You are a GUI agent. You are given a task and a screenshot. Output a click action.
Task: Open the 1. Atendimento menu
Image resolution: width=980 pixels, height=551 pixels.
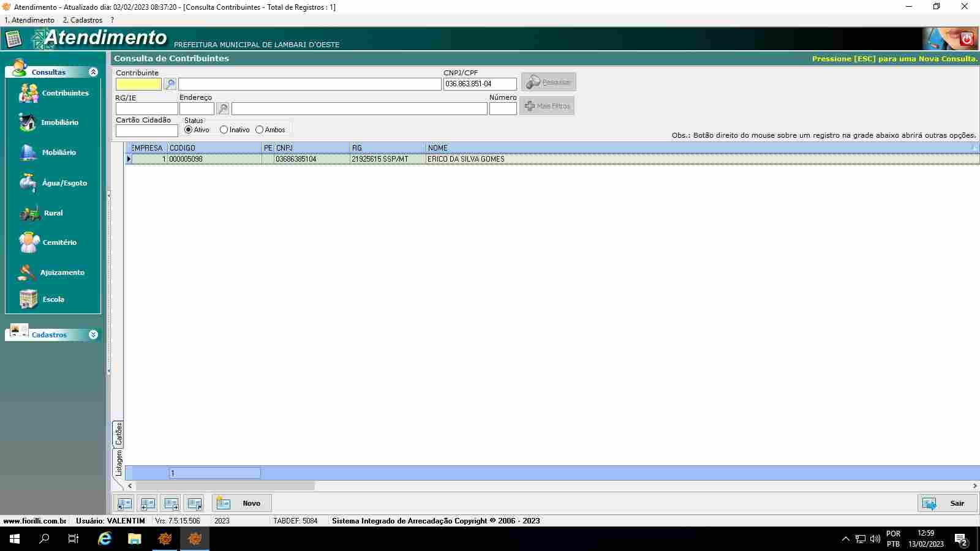(x=29, y=20)
